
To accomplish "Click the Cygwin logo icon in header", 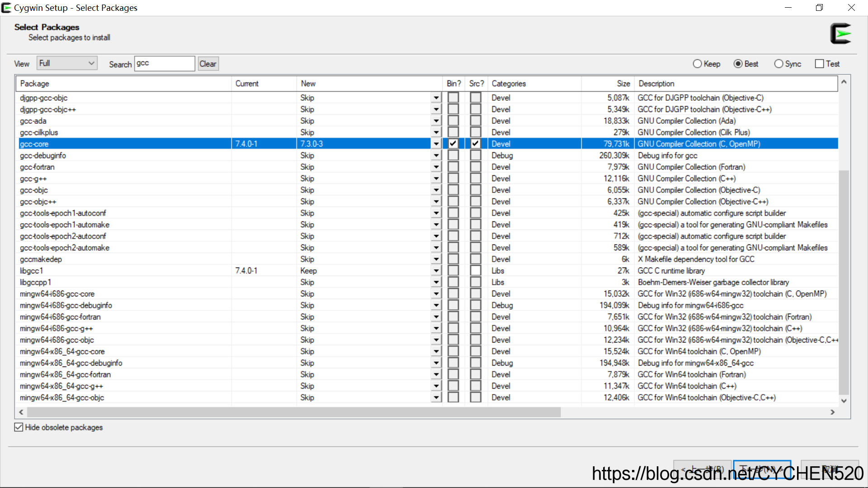I will click(x=840, y=34).
